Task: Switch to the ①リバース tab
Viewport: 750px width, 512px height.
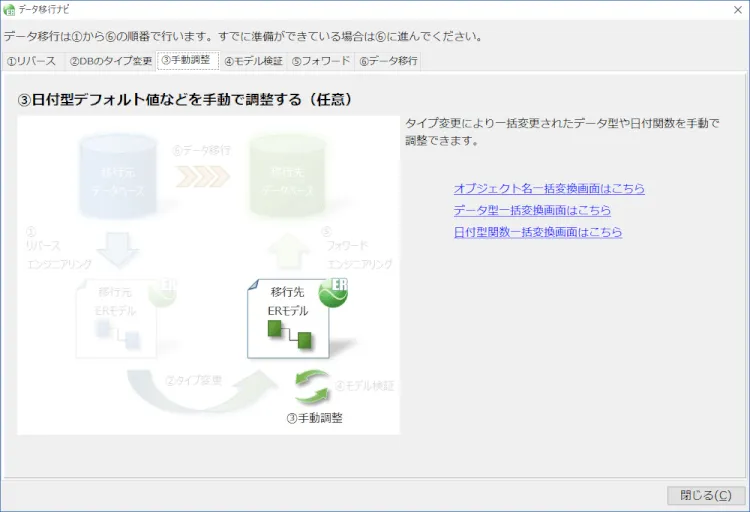Action: [x=31, y=61]
